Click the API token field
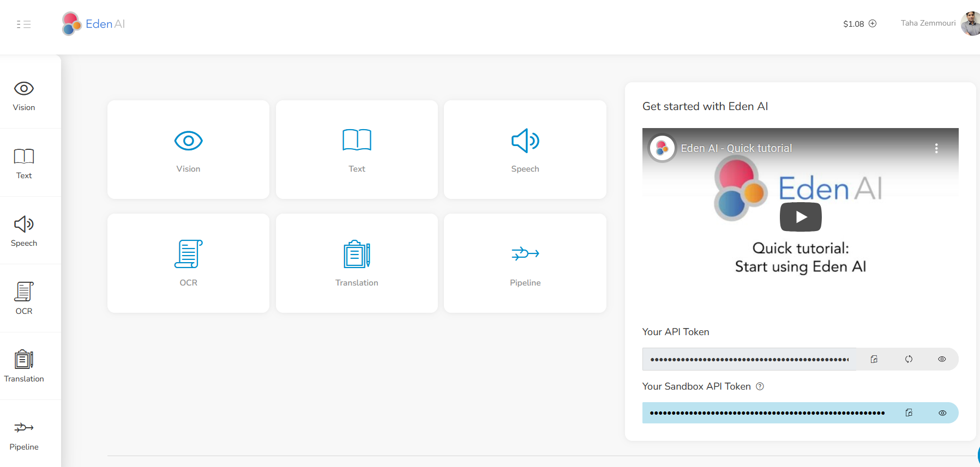 pyautogui.click(x=749, y=359)
